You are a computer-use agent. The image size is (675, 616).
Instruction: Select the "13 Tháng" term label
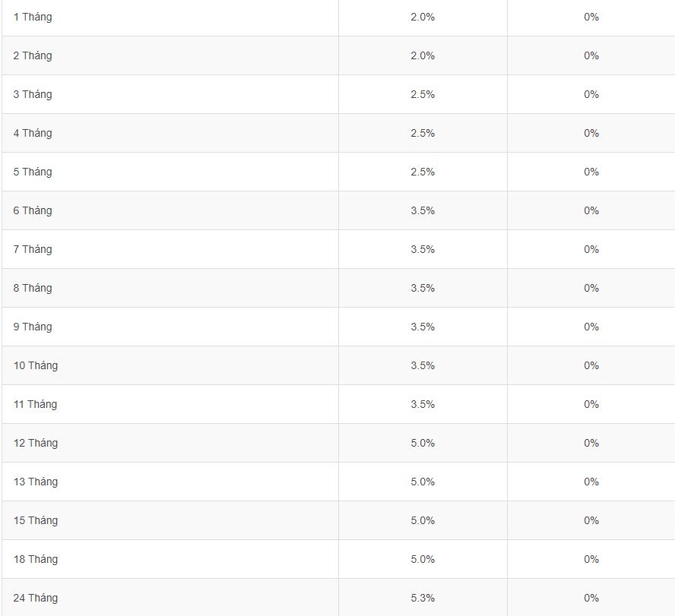click(35, 482)
